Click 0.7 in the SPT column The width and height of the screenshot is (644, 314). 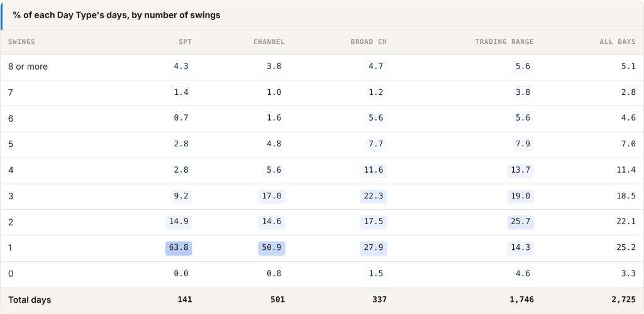[181, 119]
